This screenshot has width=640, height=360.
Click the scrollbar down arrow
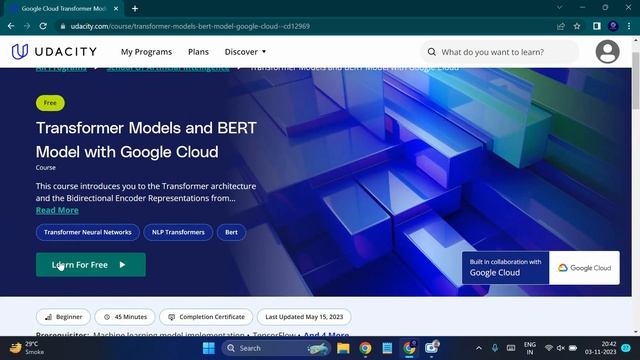pyautogui.click(x=636, y=331)
